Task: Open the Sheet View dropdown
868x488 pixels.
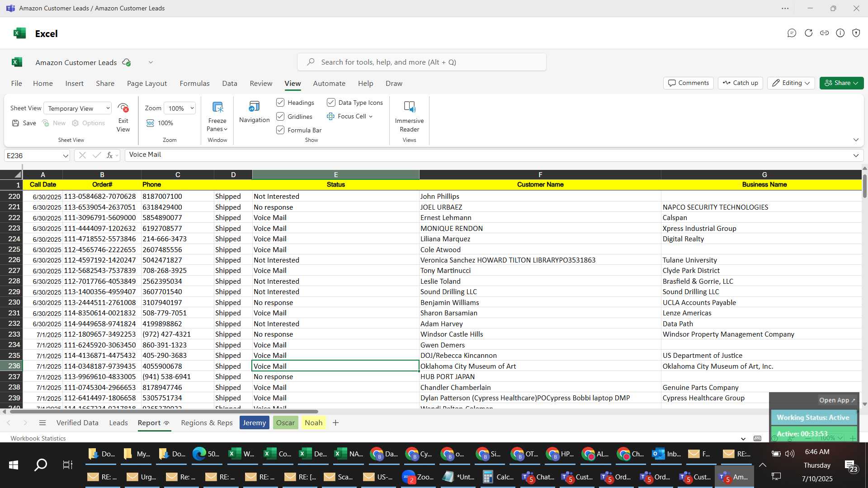Action: pos(78,108)
